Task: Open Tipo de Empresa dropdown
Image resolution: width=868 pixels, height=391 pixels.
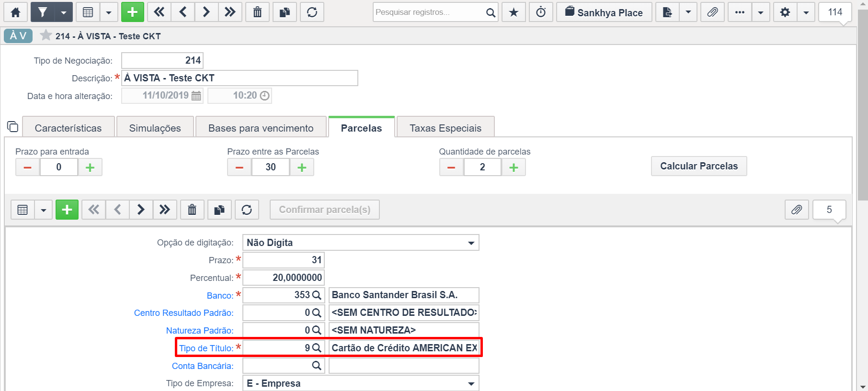Action: pos(361,383)
